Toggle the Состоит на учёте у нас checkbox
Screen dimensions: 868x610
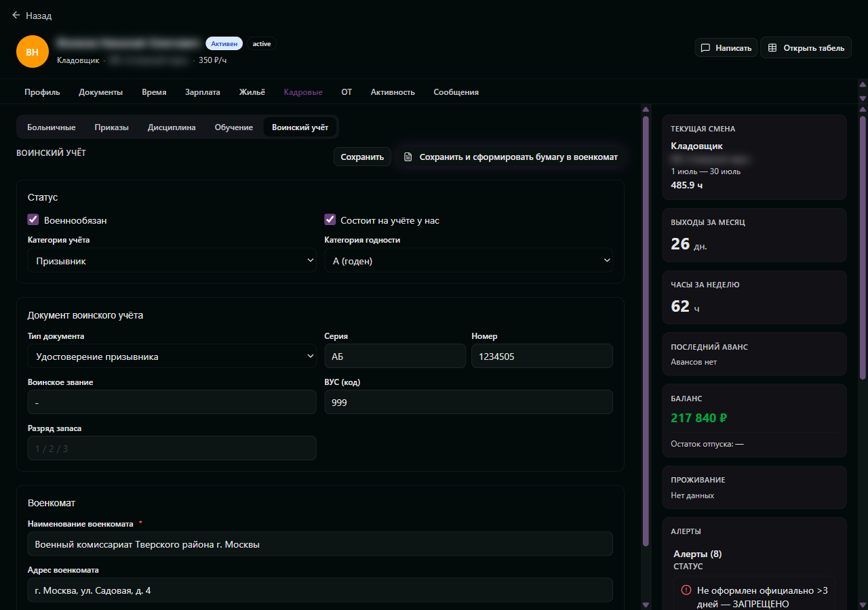pos(330,220)
